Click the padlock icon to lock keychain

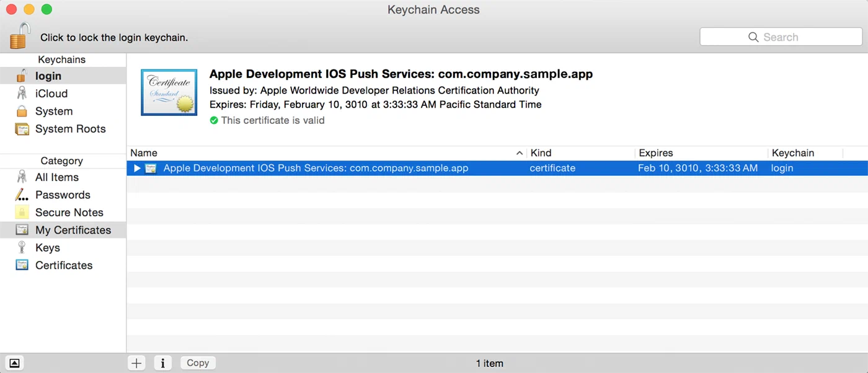tap(20, 36)
